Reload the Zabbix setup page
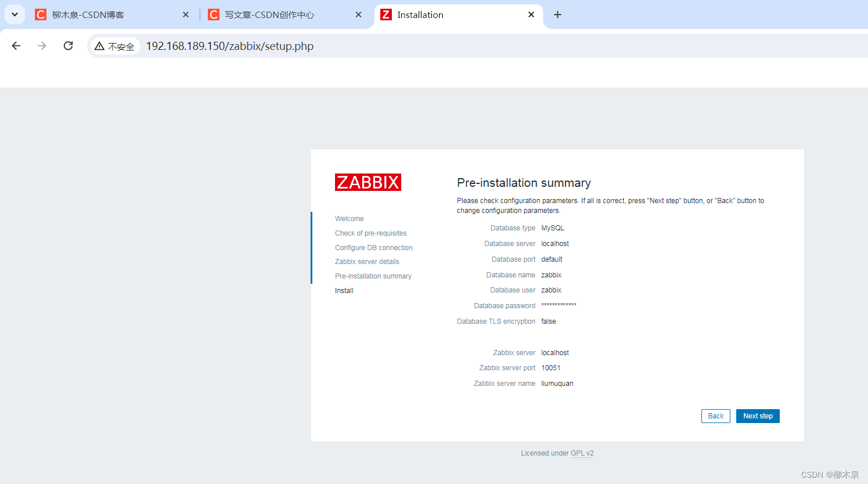Screen dimensions: 868x484 [68, 46]
